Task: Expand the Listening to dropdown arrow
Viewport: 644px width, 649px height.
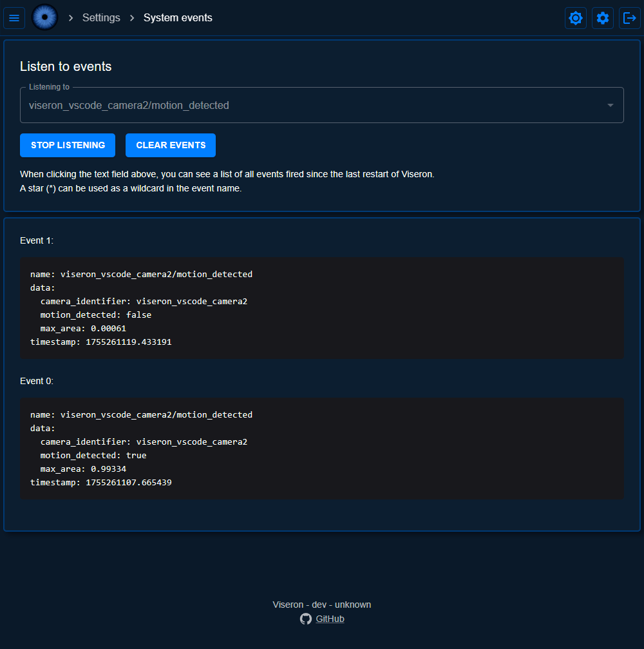Action: 610,105
